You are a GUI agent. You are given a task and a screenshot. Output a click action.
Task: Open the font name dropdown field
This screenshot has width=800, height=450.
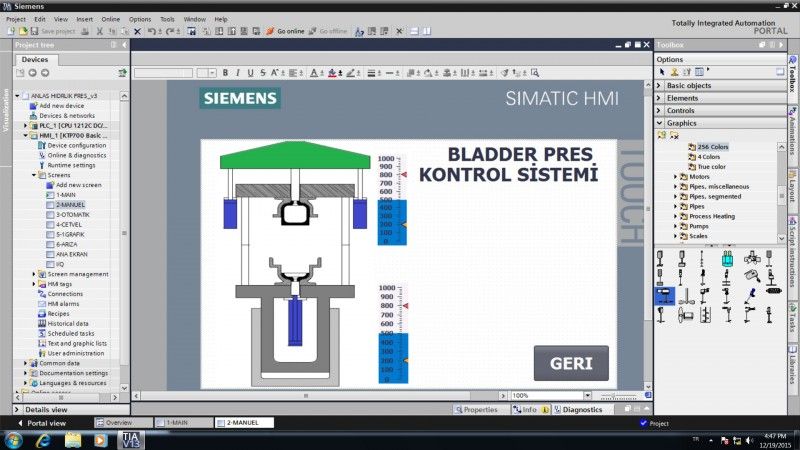(x=163, y=73)
